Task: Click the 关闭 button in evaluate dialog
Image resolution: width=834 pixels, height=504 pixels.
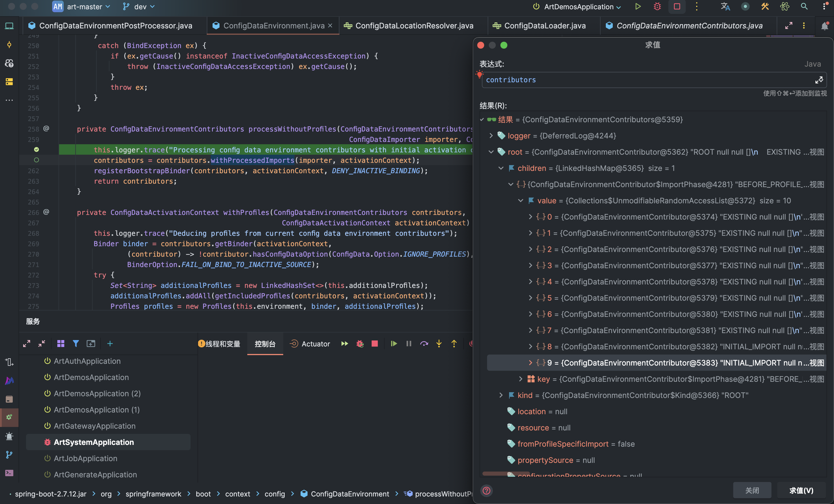Action: [x=752, y=490]
